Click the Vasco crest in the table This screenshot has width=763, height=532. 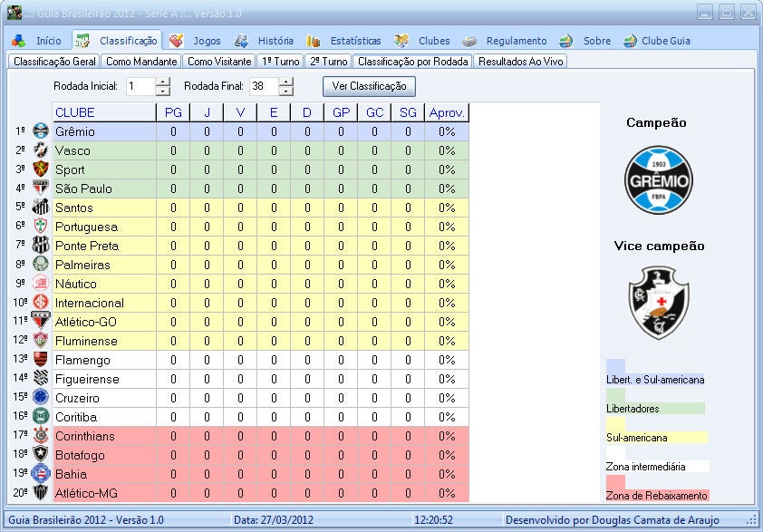[x=41, y=150]
